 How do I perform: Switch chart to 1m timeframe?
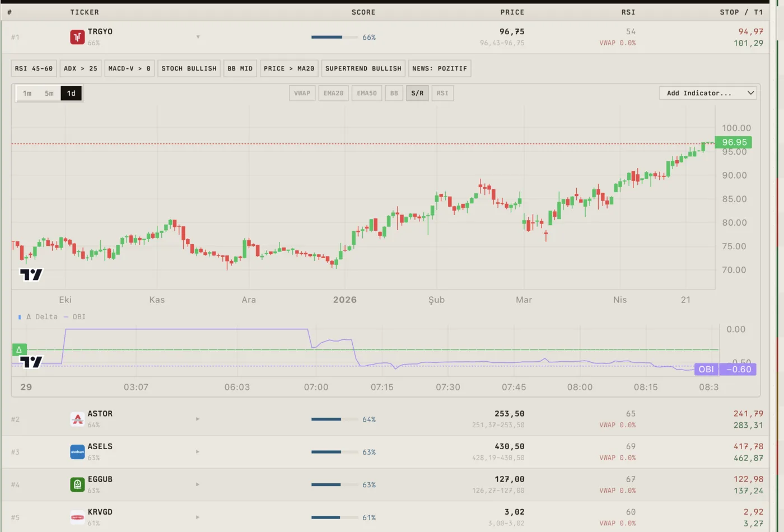point(27,94)
